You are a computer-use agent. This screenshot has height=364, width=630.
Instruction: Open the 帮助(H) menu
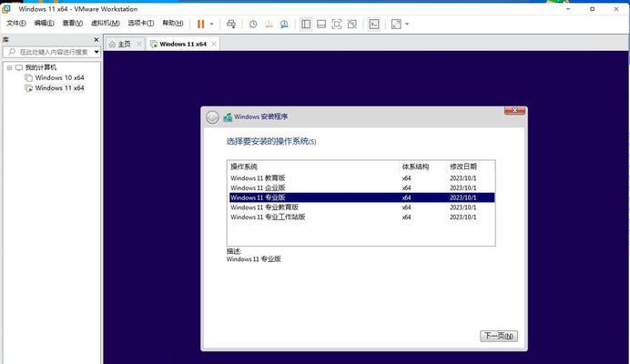pyautogui.click(x=173, y=24)
